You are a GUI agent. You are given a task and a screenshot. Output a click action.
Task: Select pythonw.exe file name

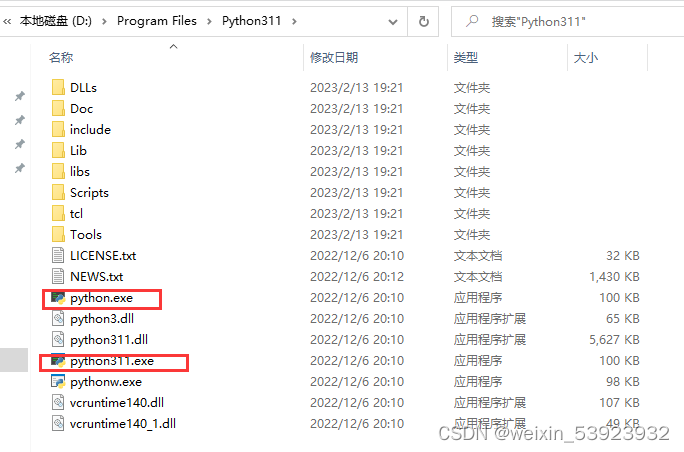click(x=106, y=382)
